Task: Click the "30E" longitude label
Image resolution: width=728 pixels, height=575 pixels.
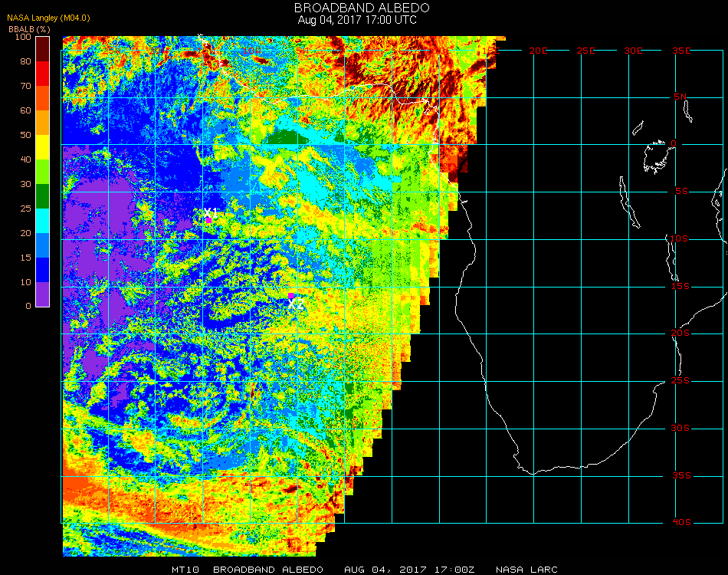Action: (x=633, y=51)
